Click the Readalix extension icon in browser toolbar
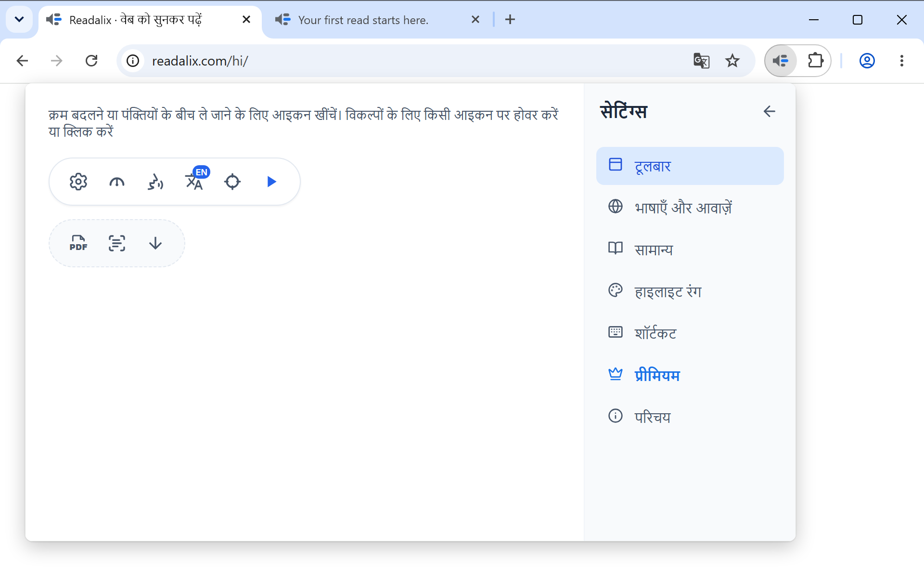This screenshot has height=578, width=924. coord(781,61)
